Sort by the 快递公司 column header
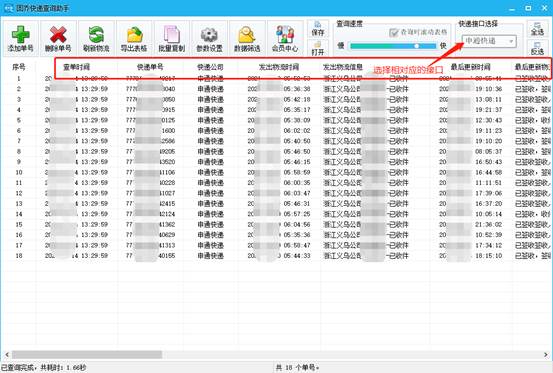The height and width of the screenshot is (373, 553). pos(210,67)
